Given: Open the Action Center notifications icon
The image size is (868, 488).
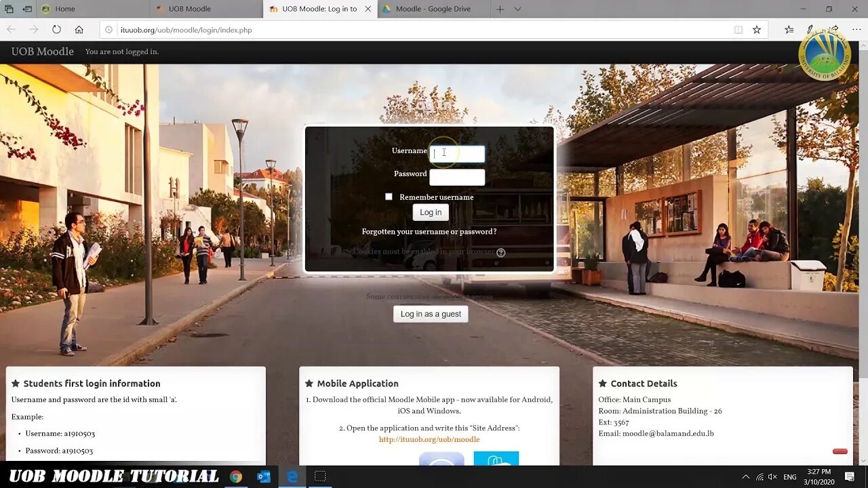Looking at the screenshot, I should pyautogui.click(x=850, y=477).
